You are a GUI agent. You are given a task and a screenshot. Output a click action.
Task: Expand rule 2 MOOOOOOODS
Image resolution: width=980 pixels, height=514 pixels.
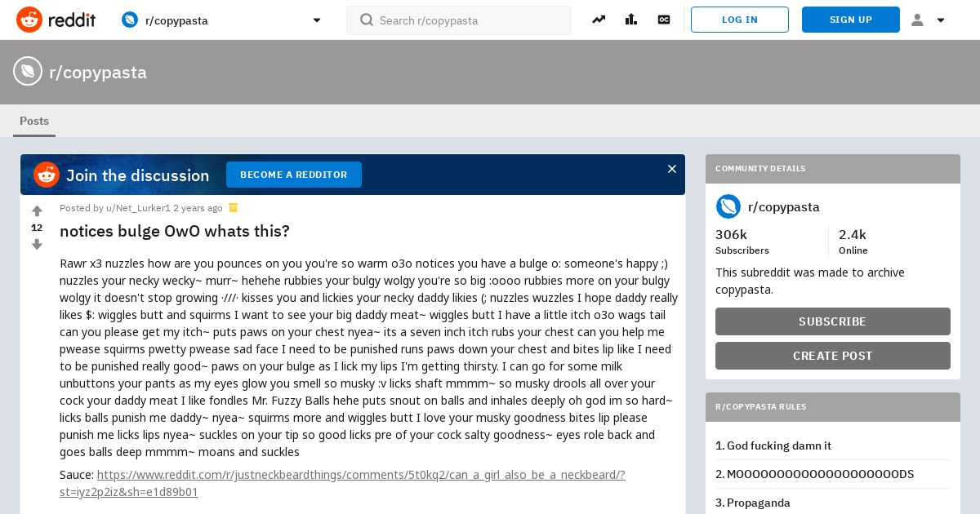coord(833,474)
